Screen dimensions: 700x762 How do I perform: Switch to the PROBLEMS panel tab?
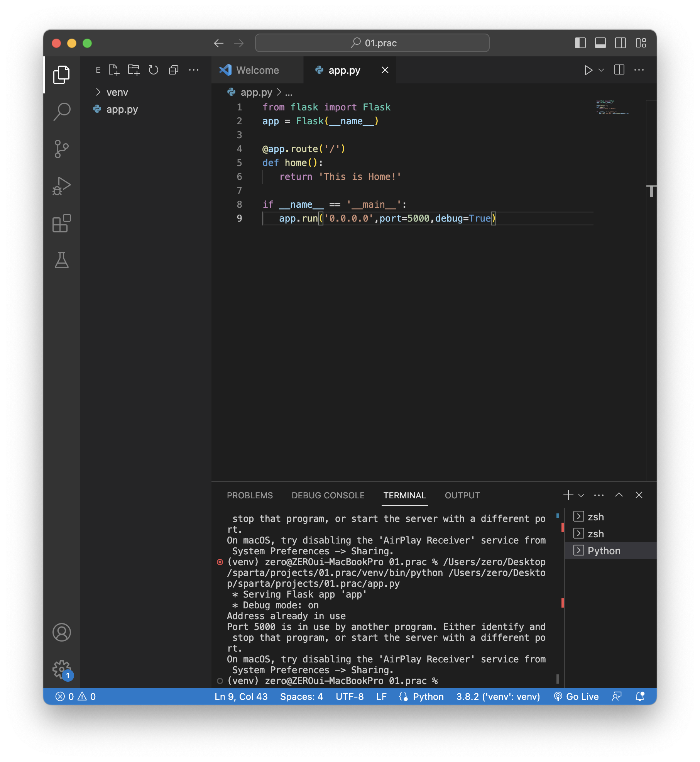tap(250, 495)
